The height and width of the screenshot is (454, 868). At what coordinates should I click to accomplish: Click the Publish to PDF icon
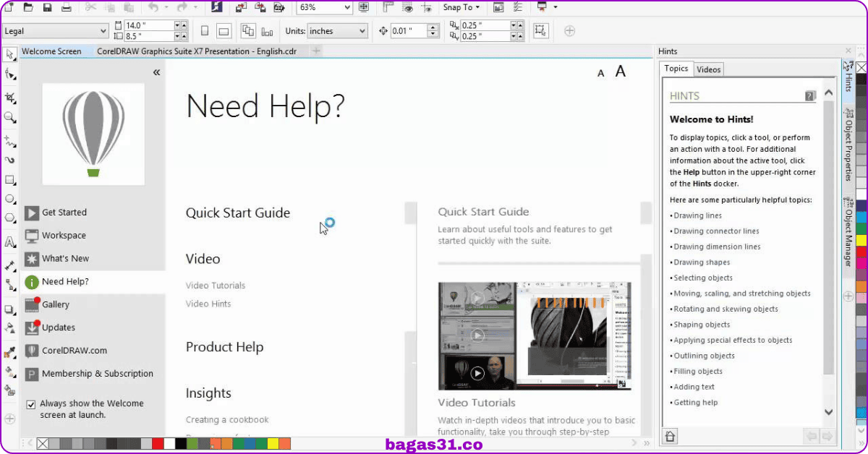(x=278, y=7)
